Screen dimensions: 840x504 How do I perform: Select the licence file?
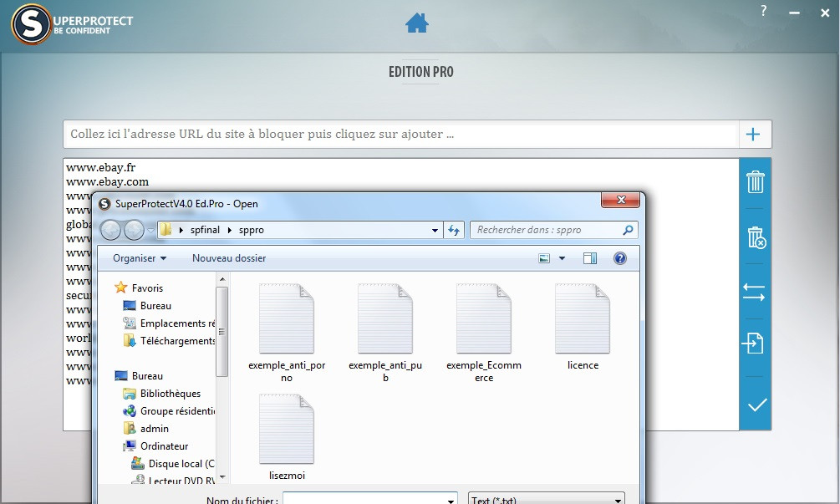click(x=583, y=327)
